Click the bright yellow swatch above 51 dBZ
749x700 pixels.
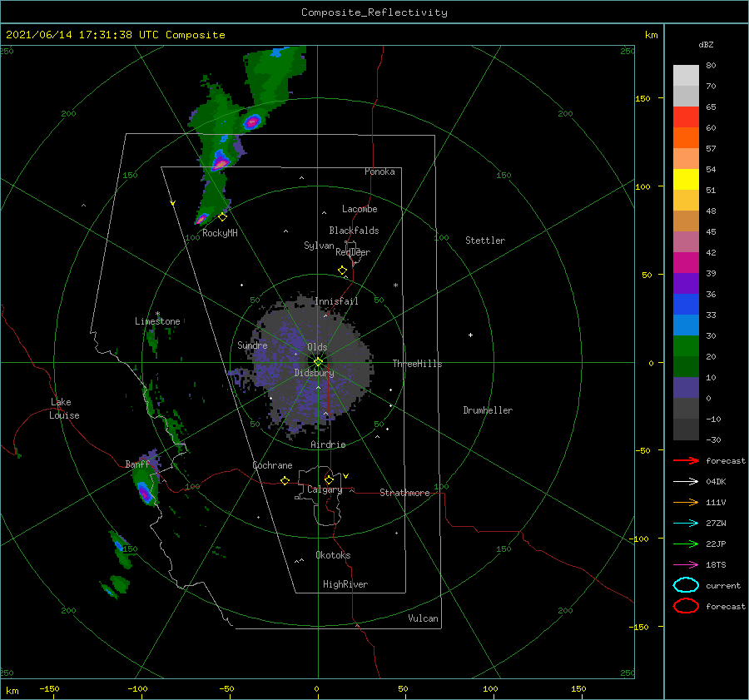tap(686, 179)
